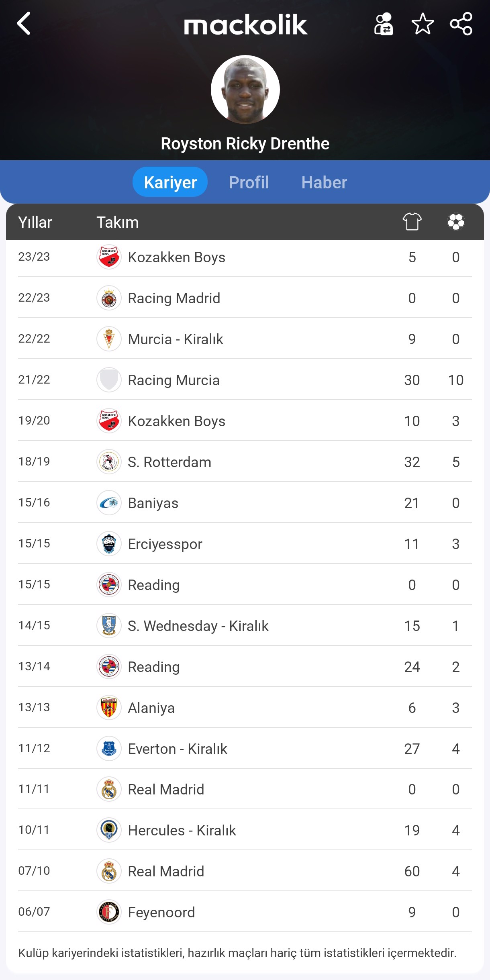Screen dimensions: 490x980
Task: Open the player comparison icon
Action: click(x=384, y=24)
